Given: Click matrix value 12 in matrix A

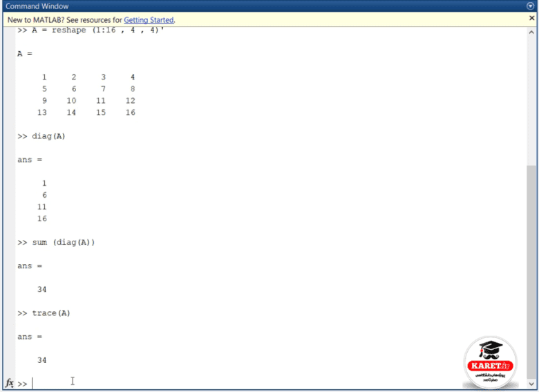Looking at the screenshot, I should (131, 101).
